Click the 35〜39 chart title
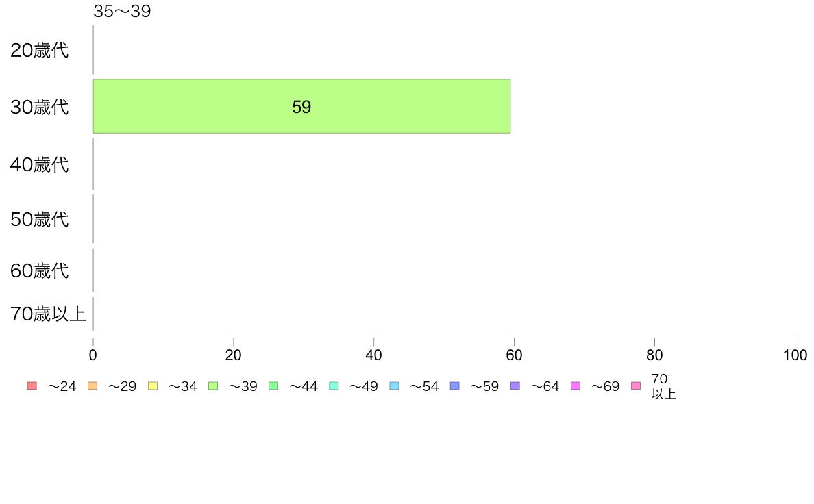 122,11
